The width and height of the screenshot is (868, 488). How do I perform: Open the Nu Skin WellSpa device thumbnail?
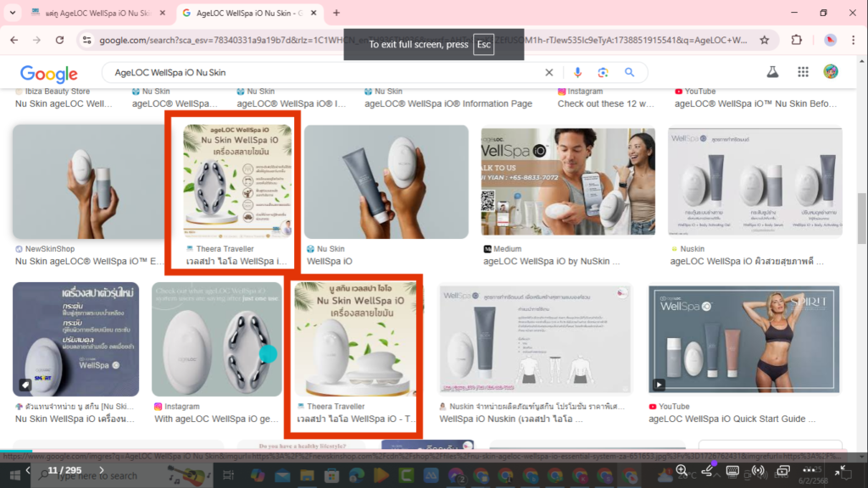coord(386,181)
